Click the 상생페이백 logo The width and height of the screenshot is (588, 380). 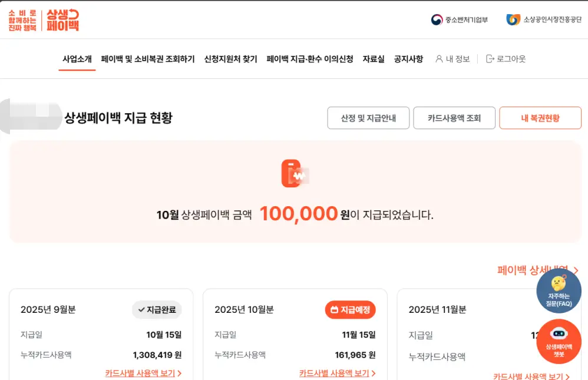pos(62,21)
